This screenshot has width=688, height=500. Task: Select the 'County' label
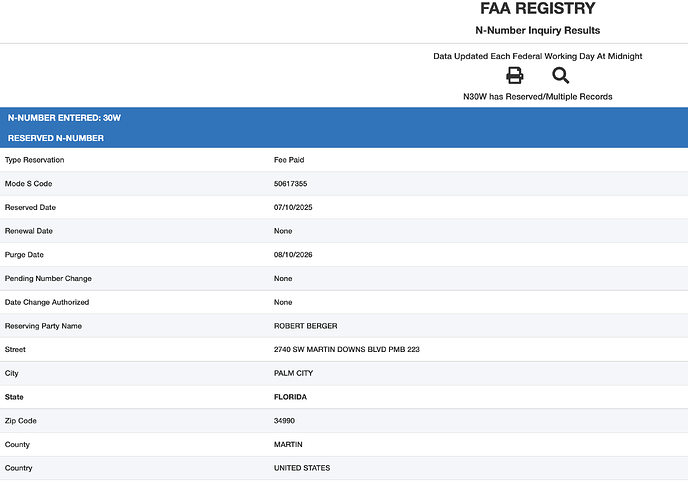tap(17, 444)
